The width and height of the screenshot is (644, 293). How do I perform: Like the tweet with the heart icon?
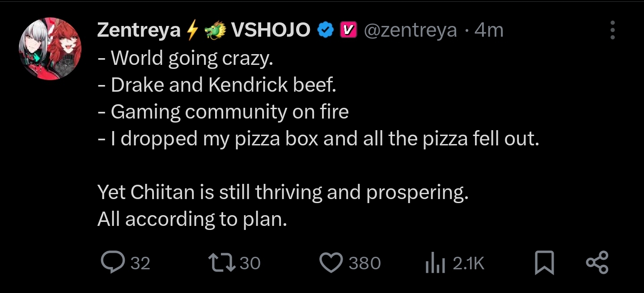click(x=331, y=263)
